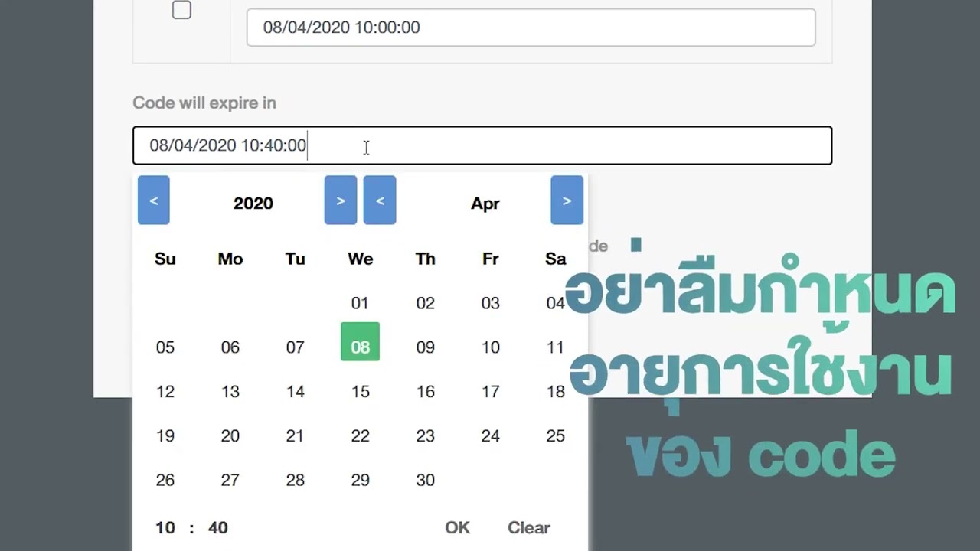The width and height of the screenshot is (980, 551).
Task: Select day 19 in the calendar
Action: [165, 436]
